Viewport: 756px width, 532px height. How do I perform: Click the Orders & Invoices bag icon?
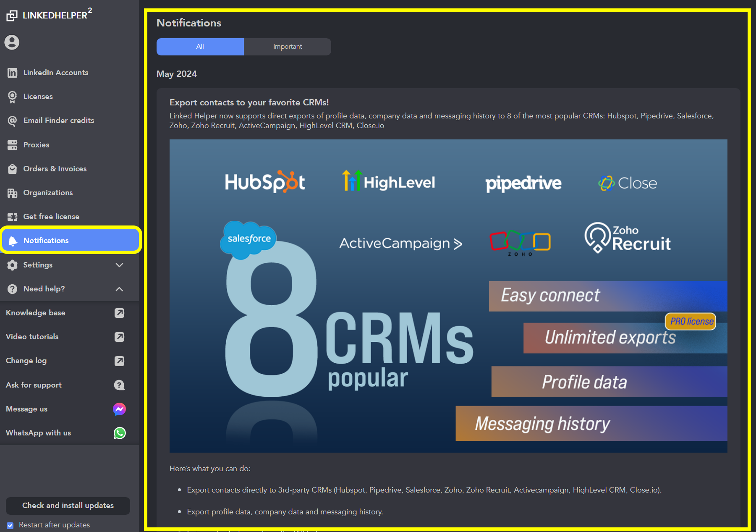pyautogui.click(x=13, y=169)
